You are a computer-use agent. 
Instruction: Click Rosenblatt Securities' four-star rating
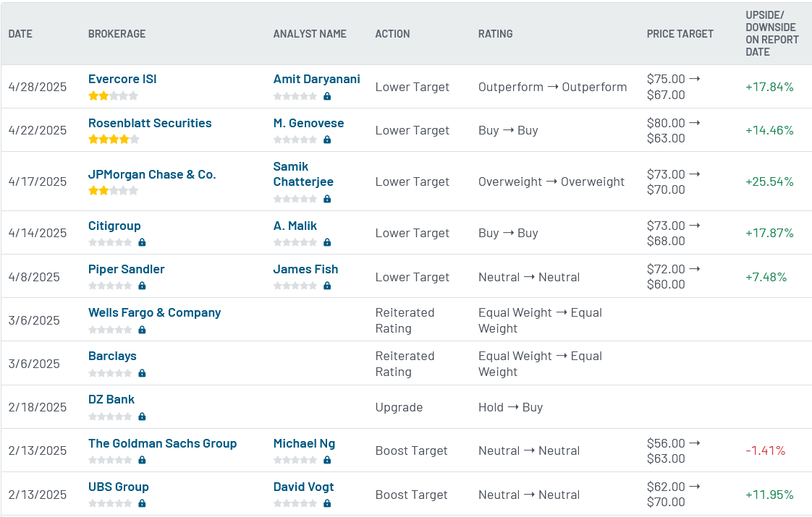114,140
